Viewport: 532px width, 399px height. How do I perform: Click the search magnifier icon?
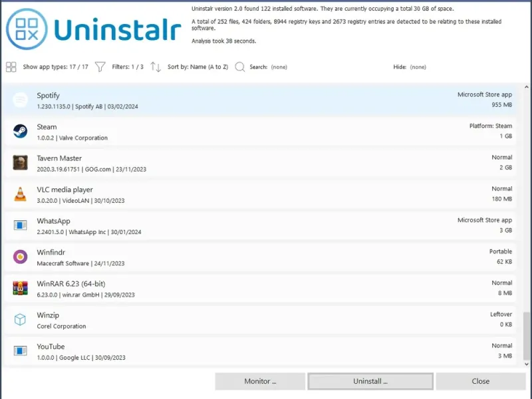[240, 67]
